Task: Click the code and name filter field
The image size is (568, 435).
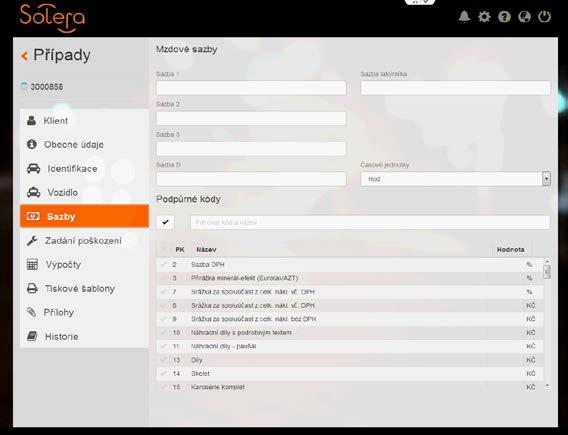Action: coord(370,222)
